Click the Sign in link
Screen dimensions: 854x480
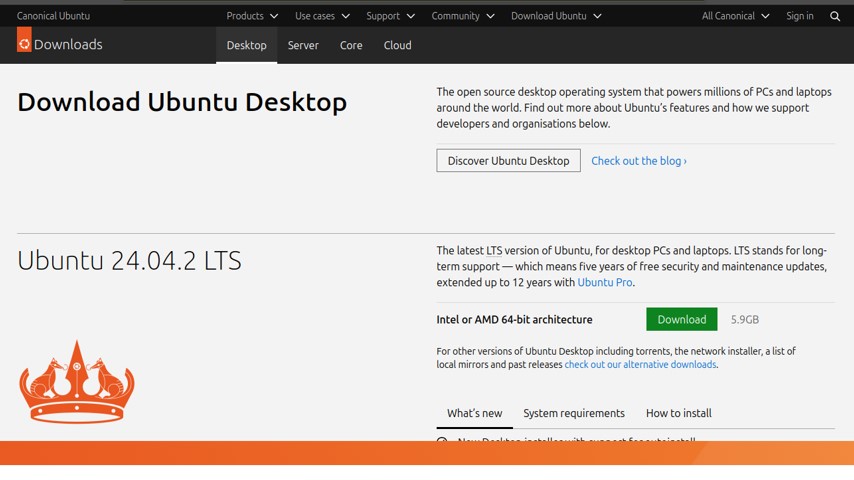(x=800, y=16)
